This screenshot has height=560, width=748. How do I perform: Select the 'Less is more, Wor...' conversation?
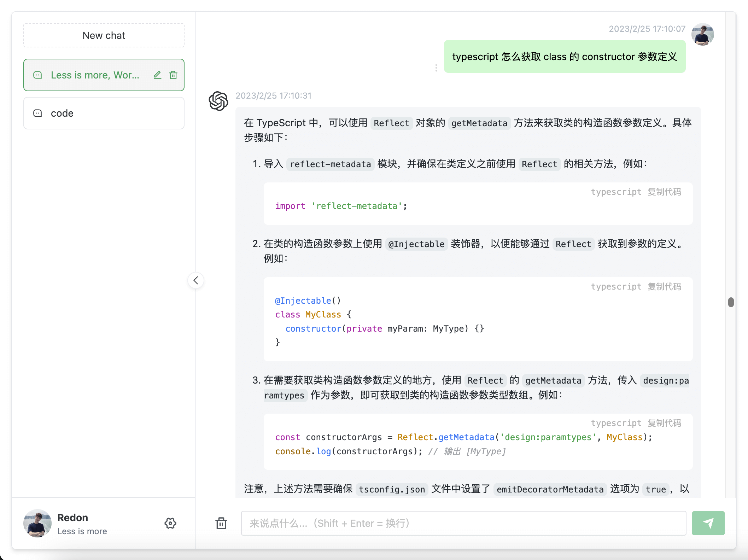[95, 75]
